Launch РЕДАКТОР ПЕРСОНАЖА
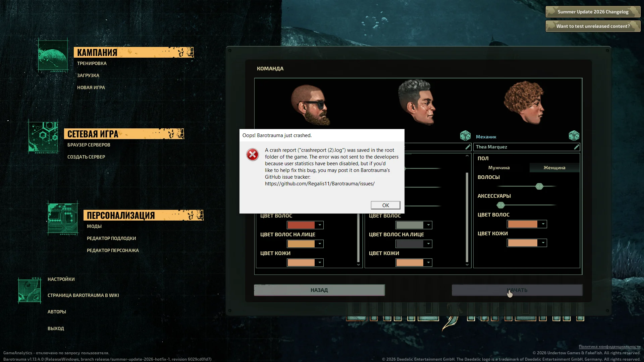 113,250
